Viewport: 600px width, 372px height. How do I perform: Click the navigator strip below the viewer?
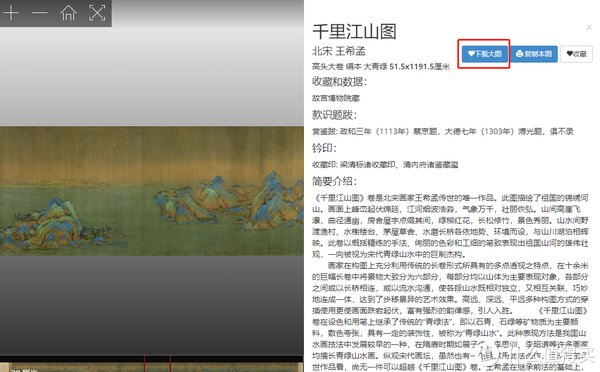click(152, 367)
